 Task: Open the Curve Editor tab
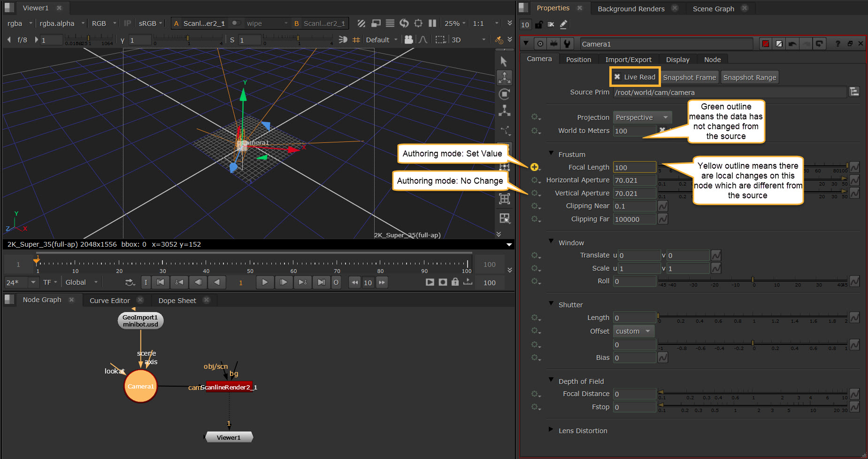coord(110,301)
